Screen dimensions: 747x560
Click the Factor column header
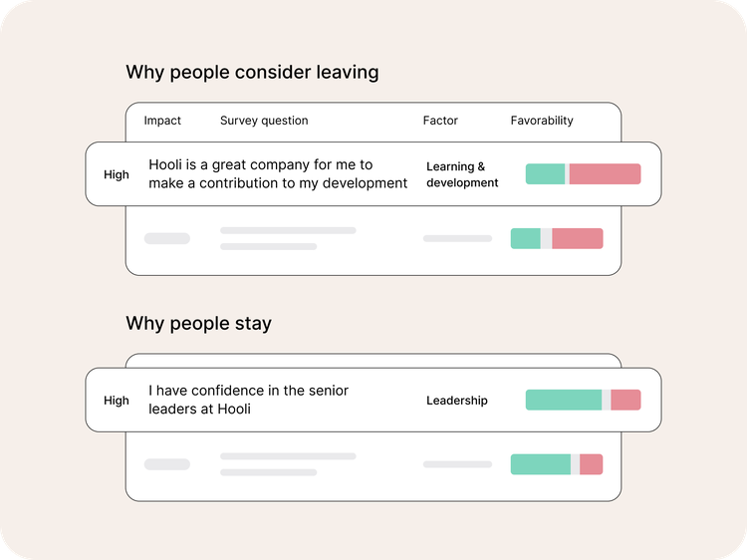coord(440,121)
